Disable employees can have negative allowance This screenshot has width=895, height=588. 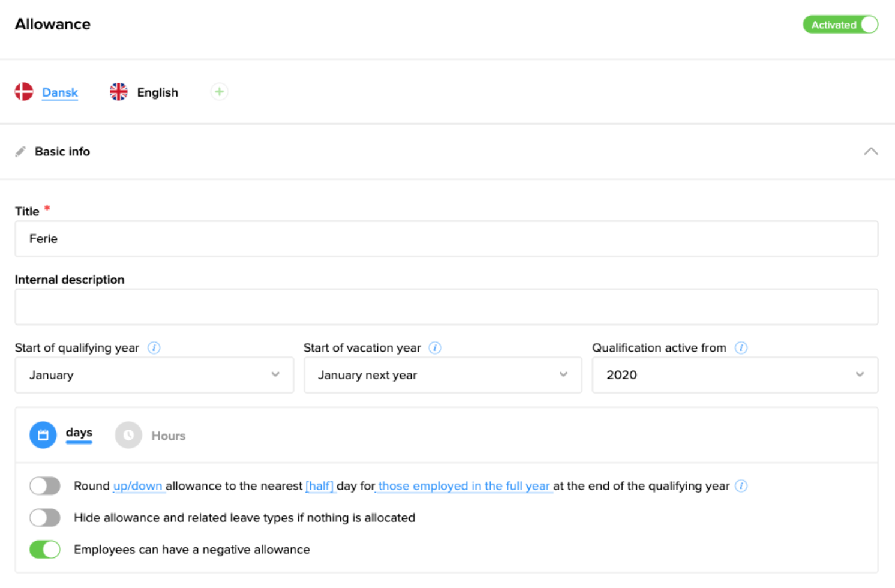point(45,550)
